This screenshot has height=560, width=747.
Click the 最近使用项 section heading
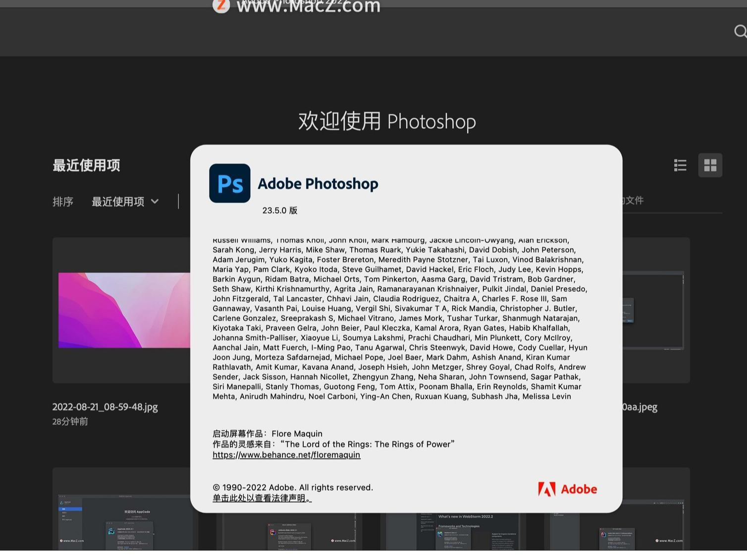click(x=86, y=165)
